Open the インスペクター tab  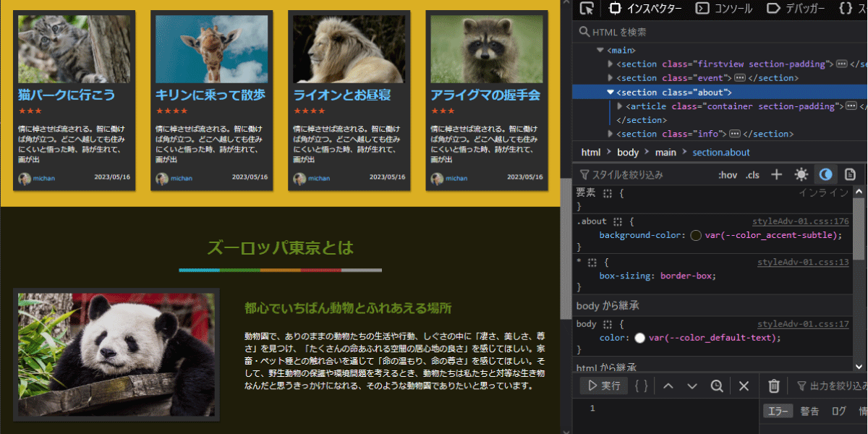(645, 9)
